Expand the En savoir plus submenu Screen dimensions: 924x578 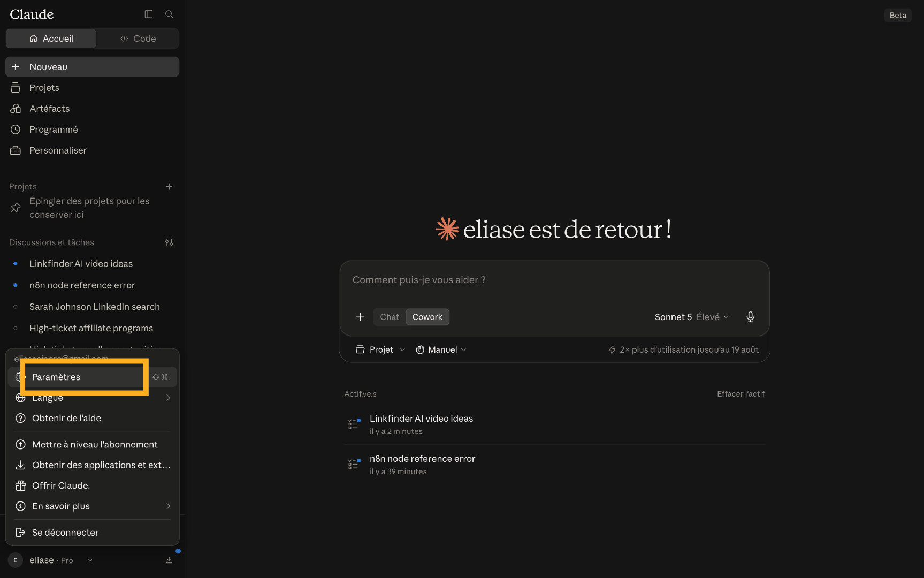point(92,506)
